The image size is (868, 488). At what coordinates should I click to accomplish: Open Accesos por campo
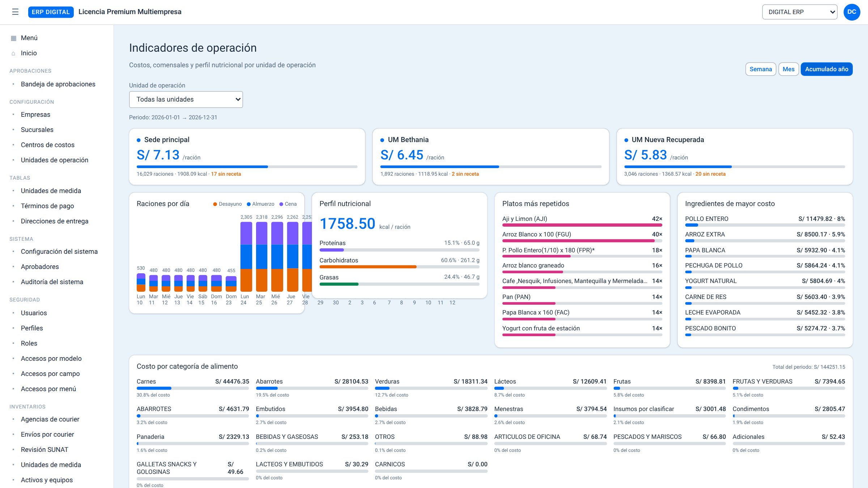(50, 374)
